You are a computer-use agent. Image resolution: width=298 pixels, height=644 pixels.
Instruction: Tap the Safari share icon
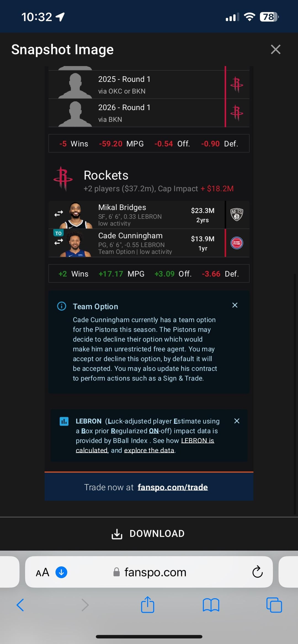pyautogui.click(x=148, y=604)
